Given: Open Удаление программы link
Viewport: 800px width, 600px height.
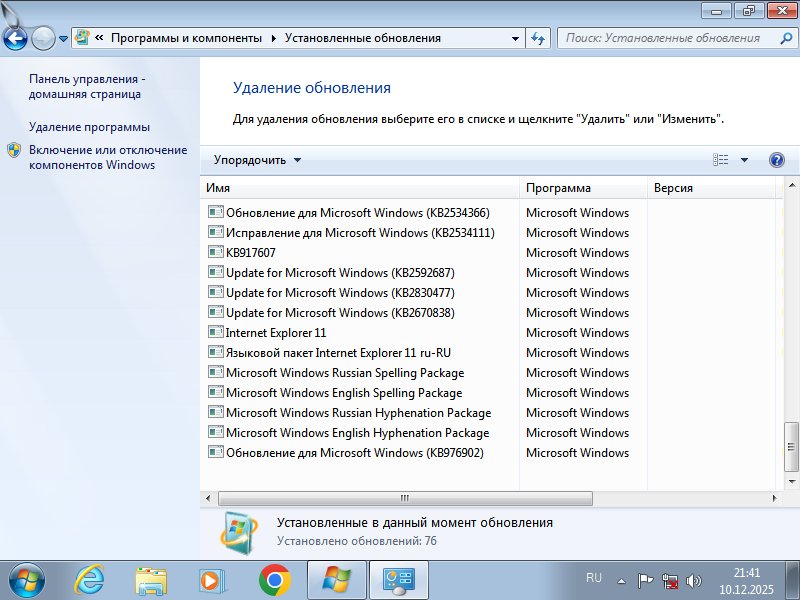Looking at the screenshot, I should [89, 127].
